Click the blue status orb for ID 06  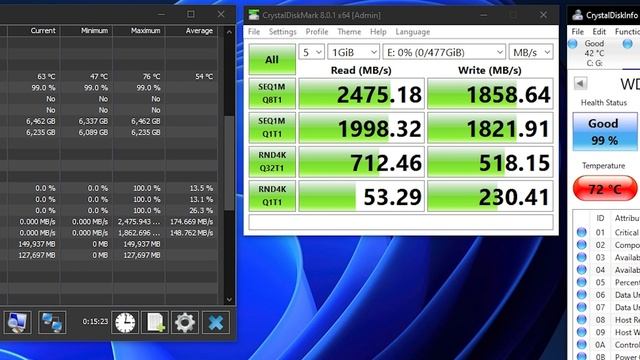point(582,295)
